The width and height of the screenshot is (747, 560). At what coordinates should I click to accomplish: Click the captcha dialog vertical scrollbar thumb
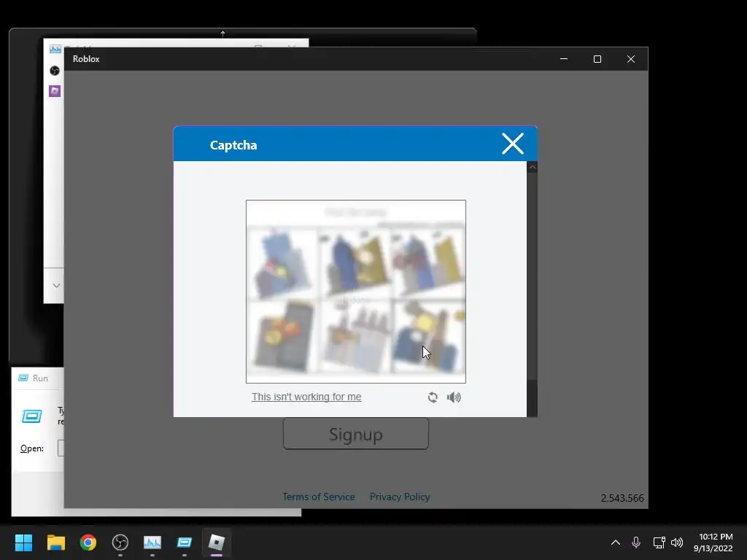(532, 276)
